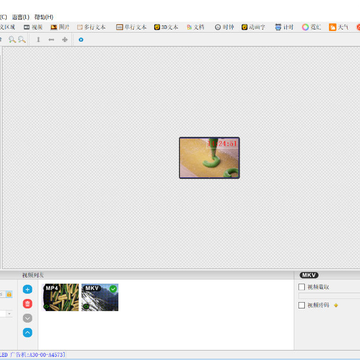360x360 pixels.
Task: Move the video down with the gray arrow
Action: (x=28, y=318)
